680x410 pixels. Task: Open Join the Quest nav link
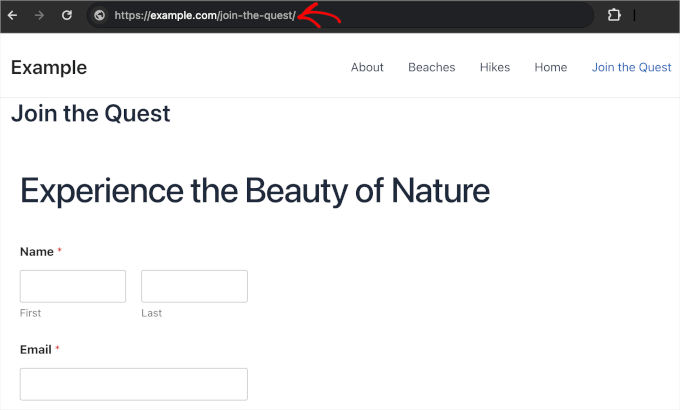[631, 67]
